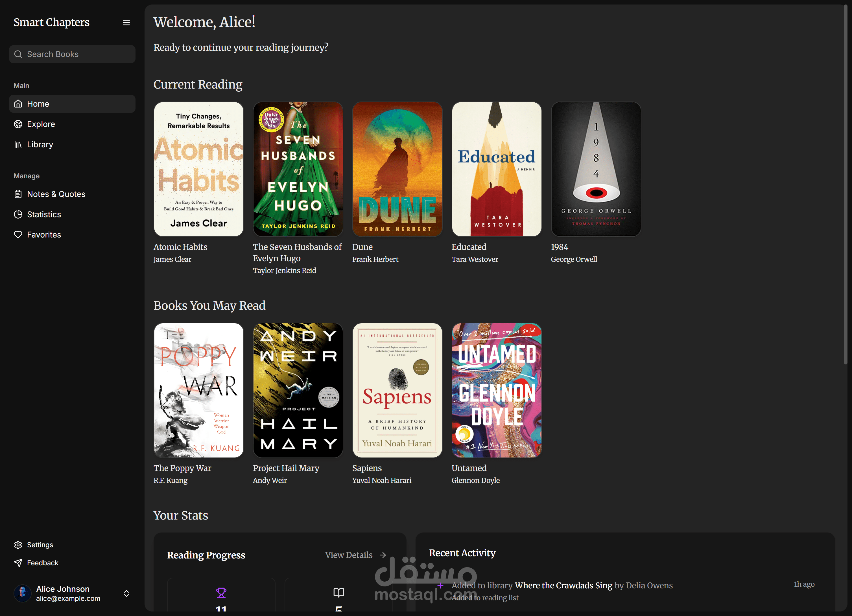The height and width of the screenshot is (616, 852).
Task: Click the search magnifier icon
Action: 18,54
